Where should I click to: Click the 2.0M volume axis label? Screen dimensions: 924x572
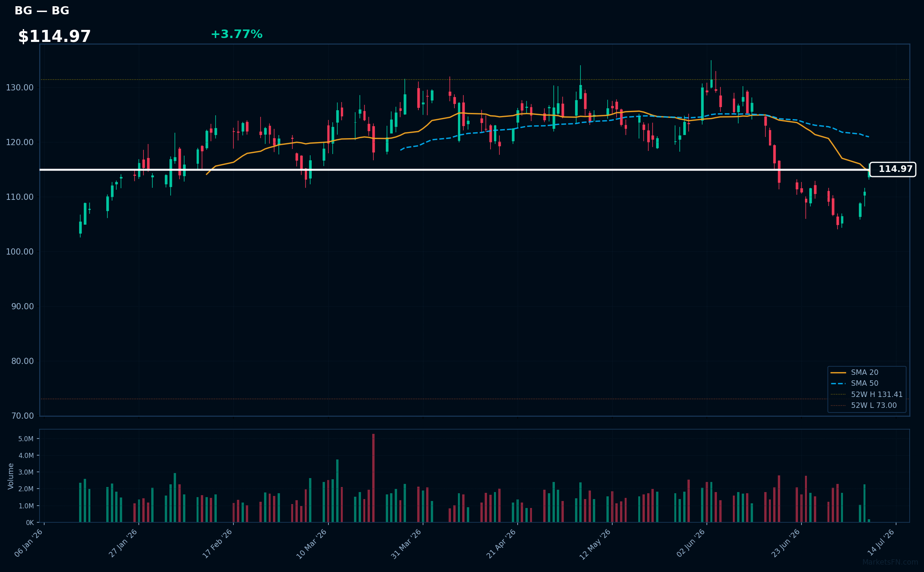point(26,489)
